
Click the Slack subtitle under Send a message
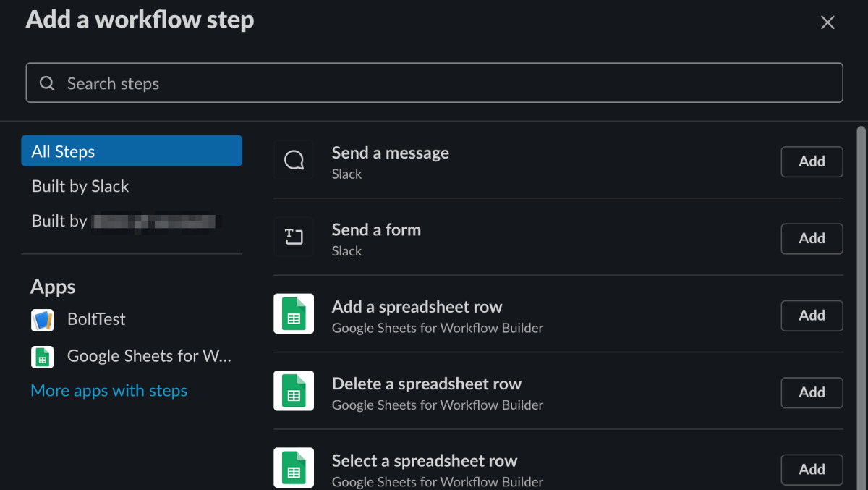[347, 174]
